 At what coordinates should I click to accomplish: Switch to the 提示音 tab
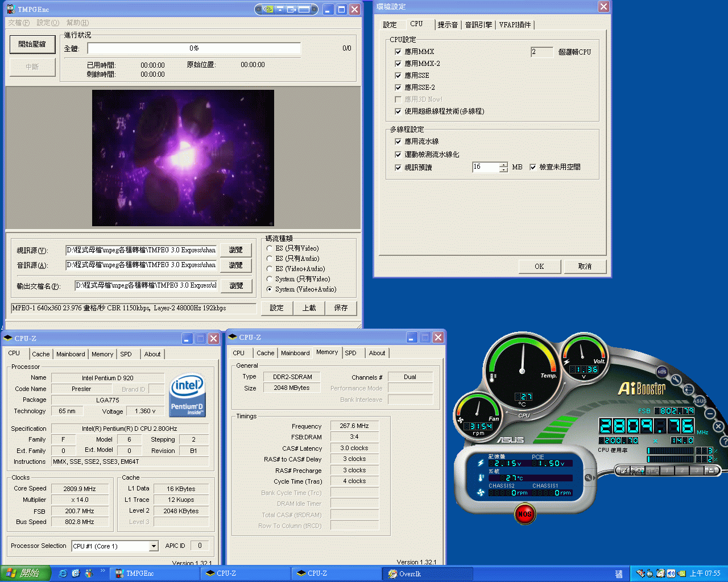448,24
